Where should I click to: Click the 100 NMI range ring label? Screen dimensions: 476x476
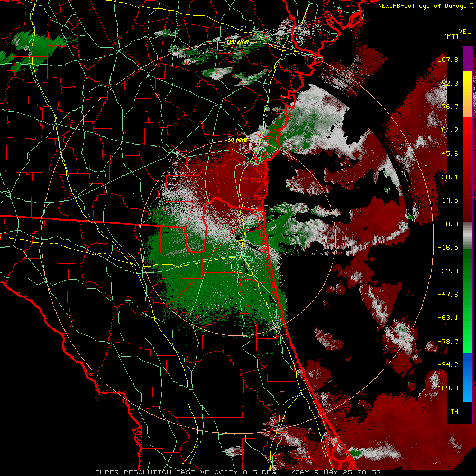click(237, 42)
